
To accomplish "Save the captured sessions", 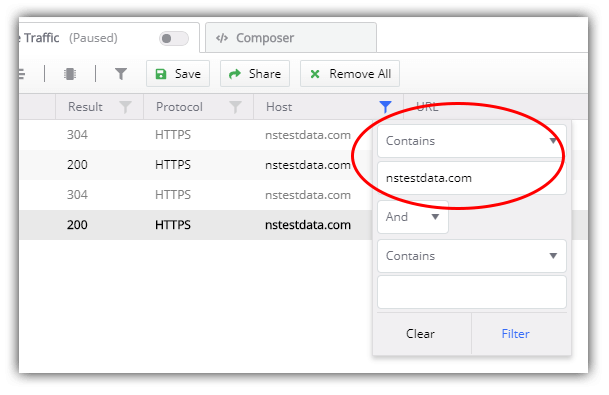I will tap(178, 74).
